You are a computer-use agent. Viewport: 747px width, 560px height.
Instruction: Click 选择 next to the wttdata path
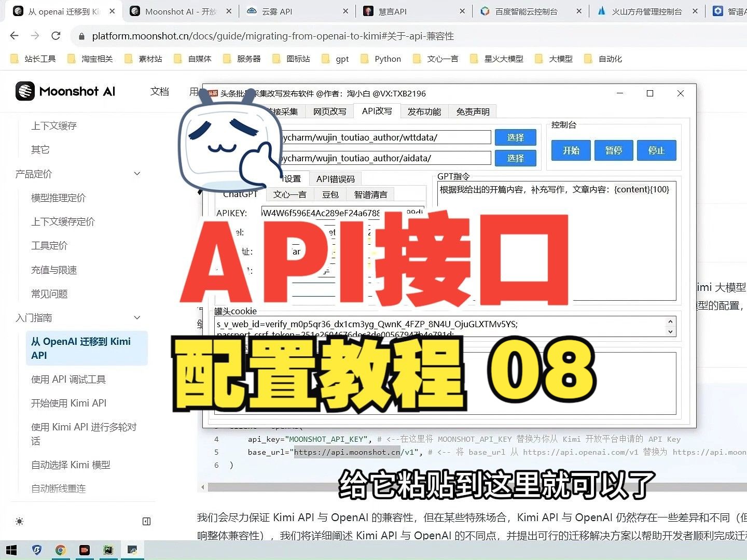tap(516, 137)
